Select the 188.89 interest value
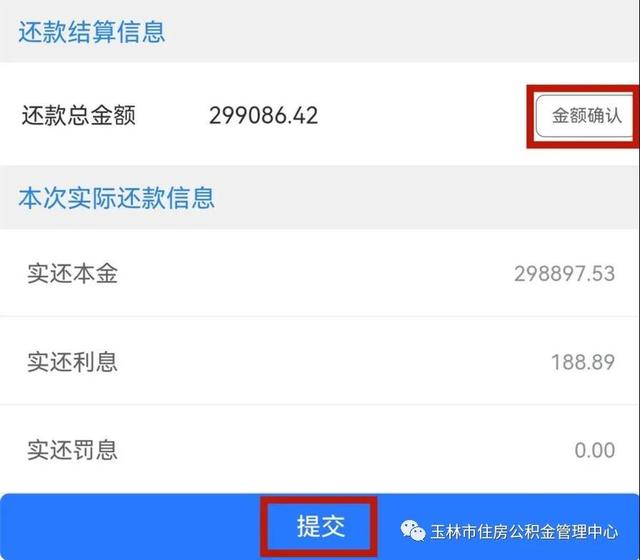 (x=583, y=362)
